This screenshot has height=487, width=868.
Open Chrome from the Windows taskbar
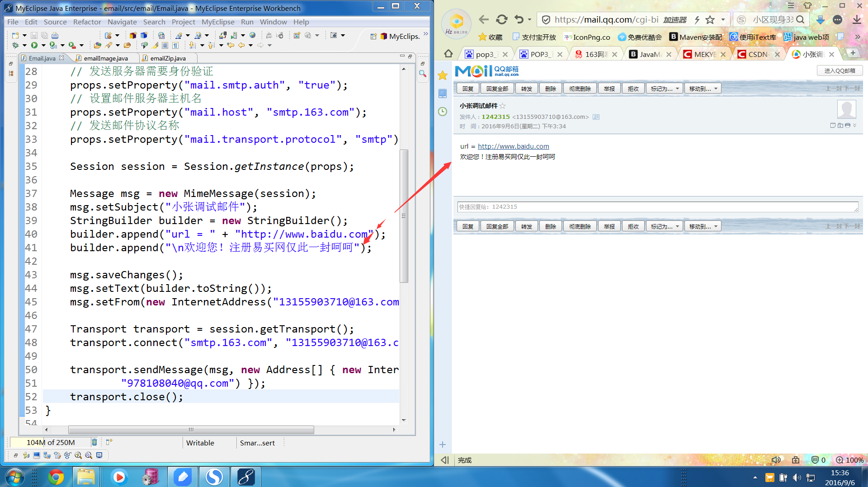click(x=56, y=477)
